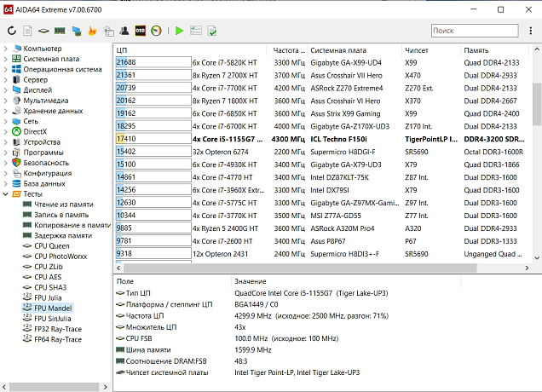The width and height of the screenshot is (542, 392).
Task: Open the OSD panel toolbar icon
Action: coord(140,31)
